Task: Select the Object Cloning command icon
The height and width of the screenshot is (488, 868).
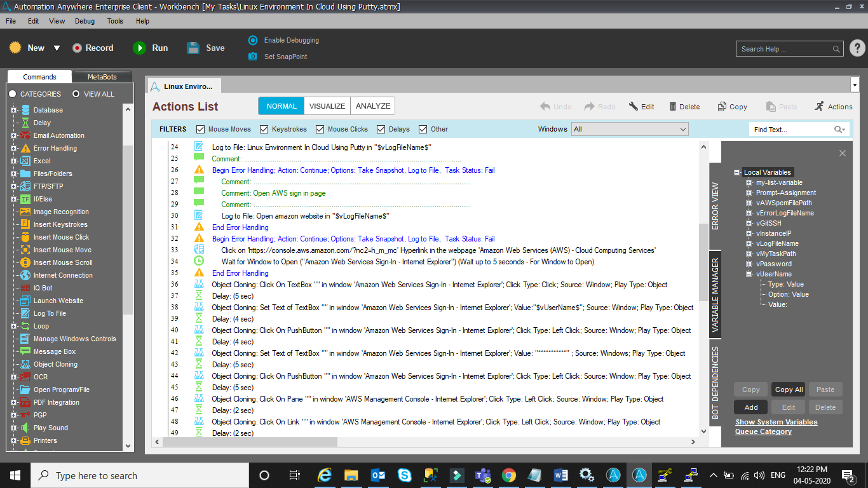Action: tap(25, 364)
